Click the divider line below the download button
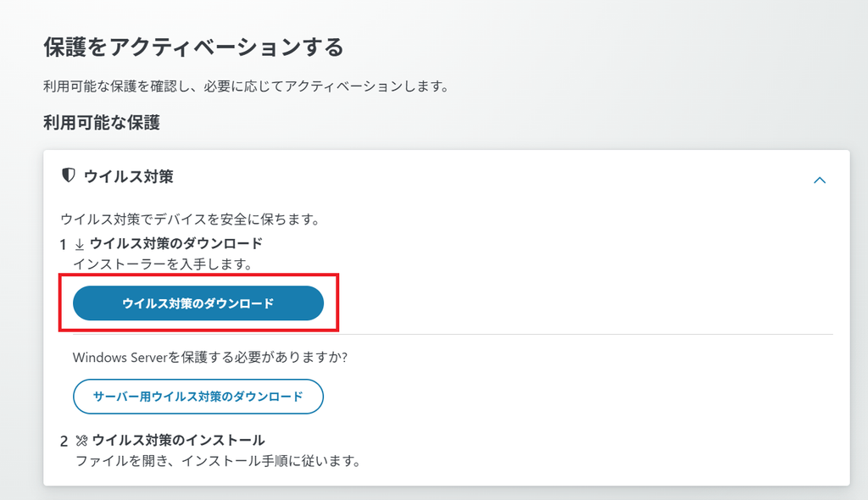This screenshot has width=868, height=500. click(453, 335)
